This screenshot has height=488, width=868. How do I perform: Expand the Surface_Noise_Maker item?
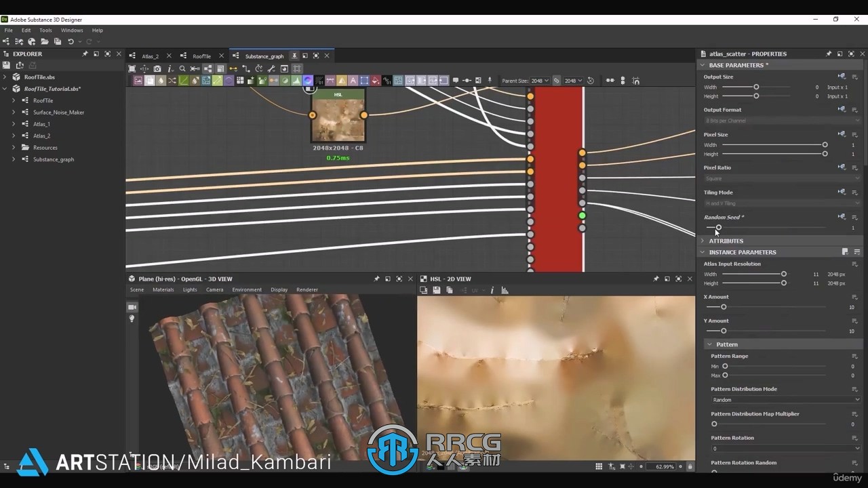(x=13, y=112)
